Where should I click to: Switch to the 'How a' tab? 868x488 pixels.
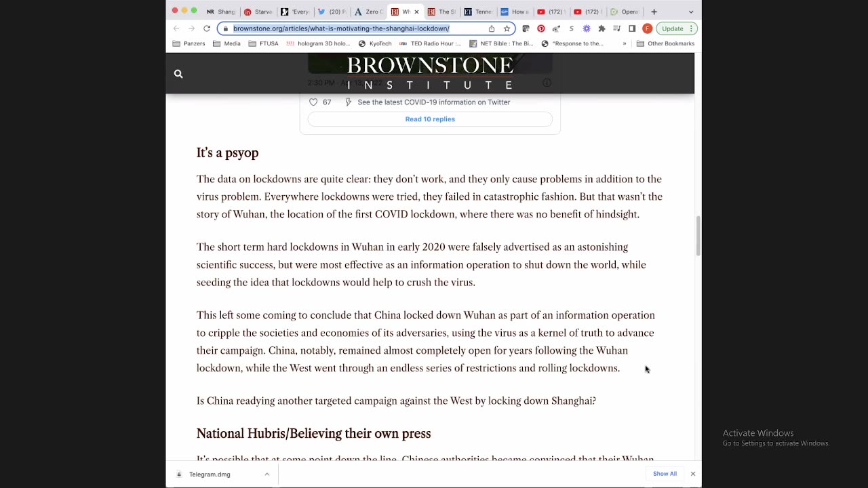pyautogui.click(x=515, y=12)
